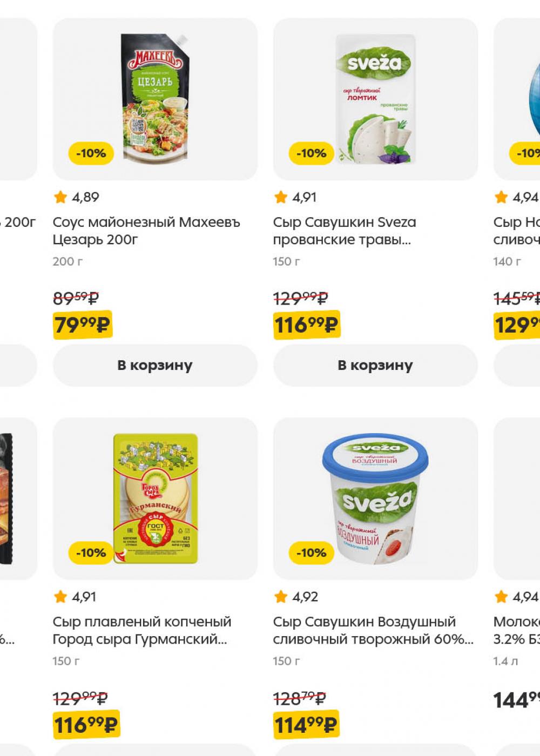The image size is (540, 756).
Task: Click the 79.99 ₽ discounted price tag
Action: (82, 325)
